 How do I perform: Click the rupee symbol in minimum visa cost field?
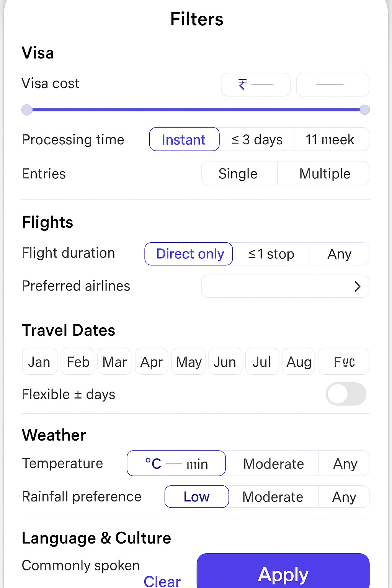(242, 85)
